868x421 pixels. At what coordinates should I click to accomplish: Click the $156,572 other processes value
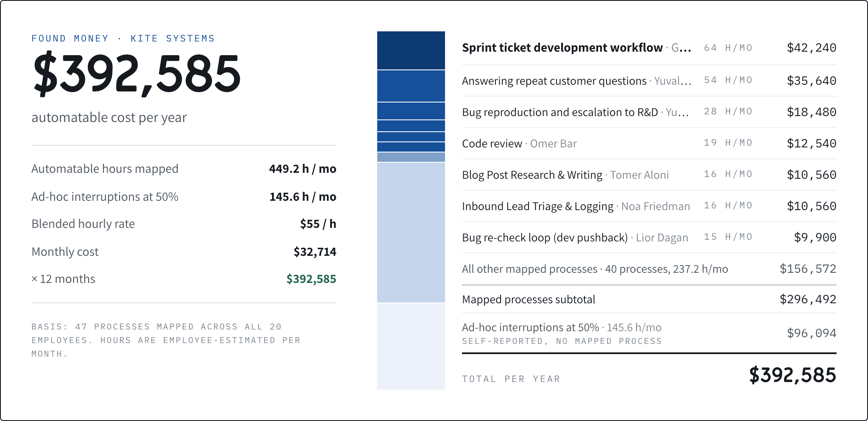808,269
